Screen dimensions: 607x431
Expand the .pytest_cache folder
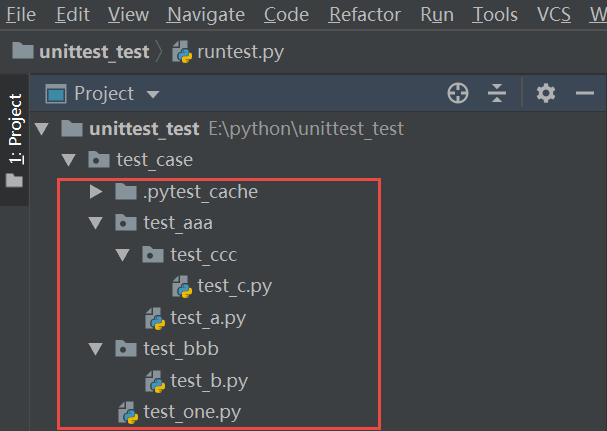96,191
